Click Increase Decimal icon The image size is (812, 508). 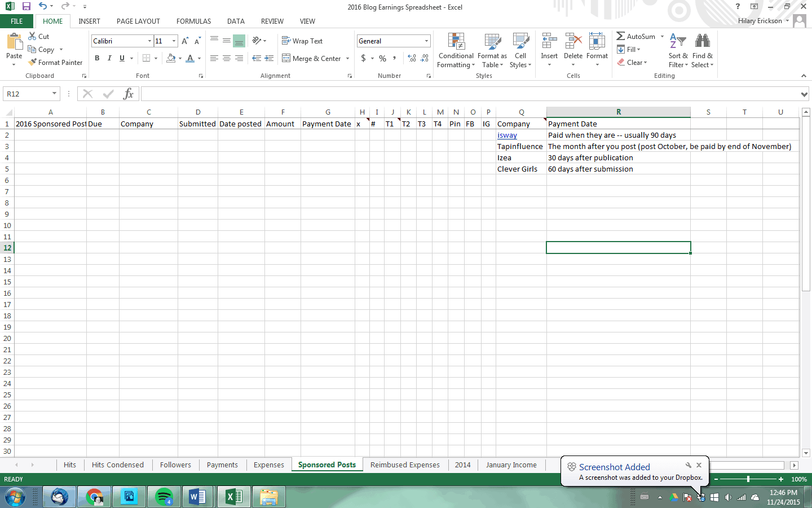pos(412,58)
